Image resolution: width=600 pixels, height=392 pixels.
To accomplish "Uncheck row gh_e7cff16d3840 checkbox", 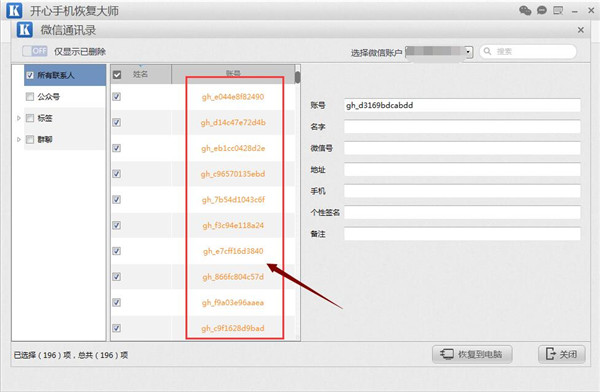I will [117, 251].
